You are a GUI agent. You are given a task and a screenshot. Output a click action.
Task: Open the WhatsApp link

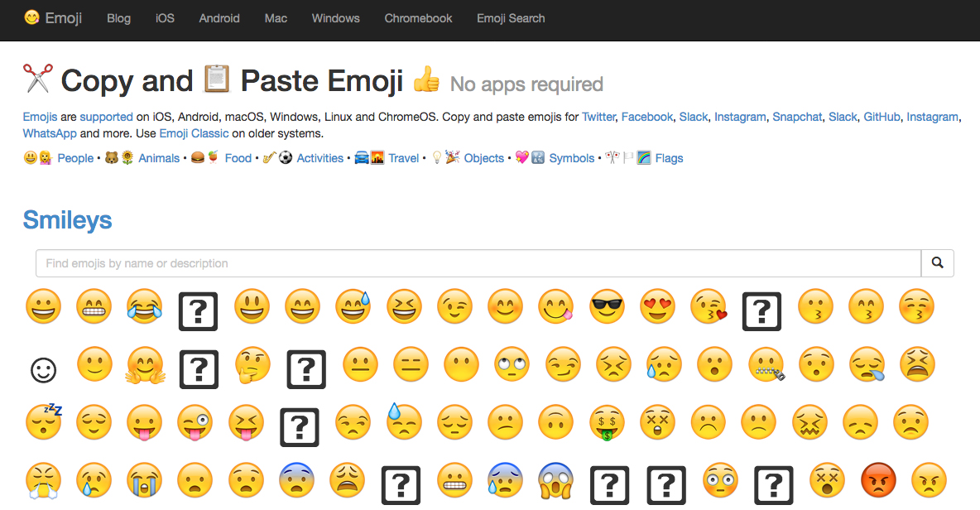[x=50, y=133]
